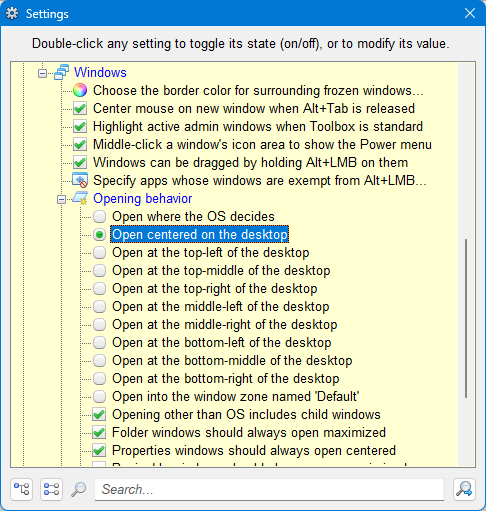Click 'Properties windows should always open centered' text
Viewport: 486px width, 511px height.
coord(254,450)
